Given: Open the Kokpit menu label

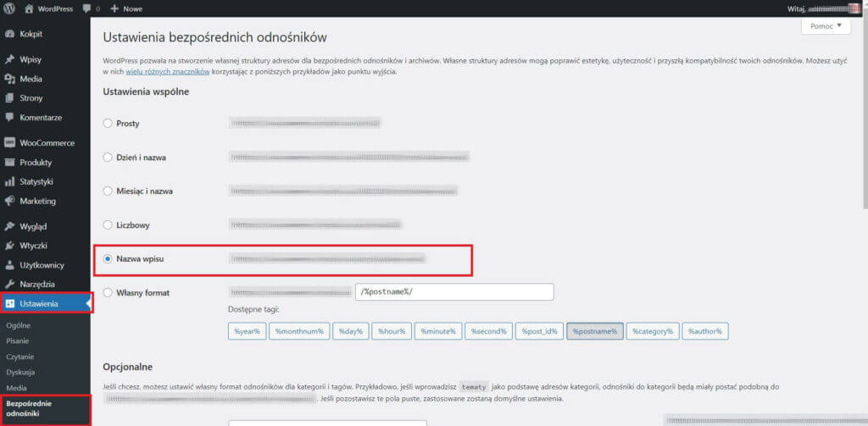Looking at the screenshot, I should tap(31, 35).
